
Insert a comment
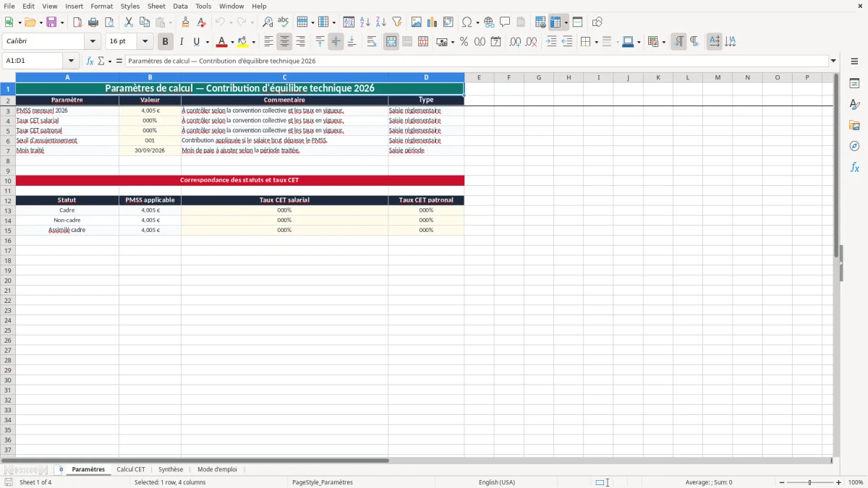pos(505,22)
